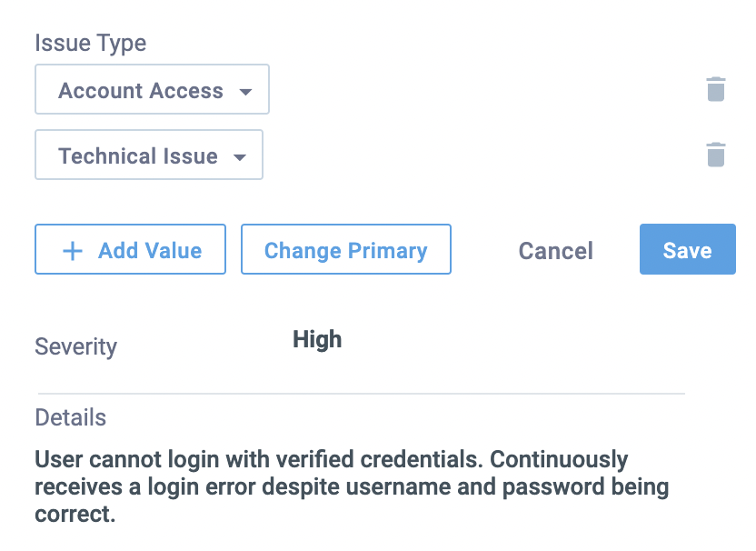Cancel the issue type edits

tap(555, 251)
